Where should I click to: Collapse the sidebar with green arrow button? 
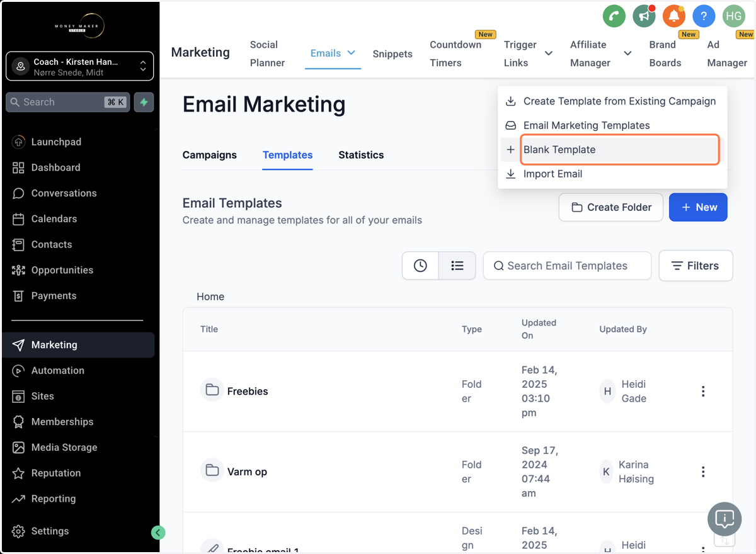point(158,533)
